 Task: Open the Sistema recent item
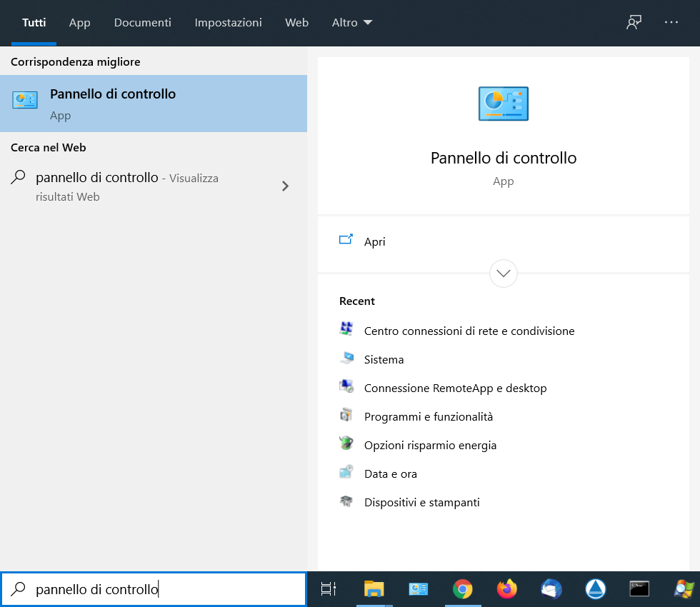(384, 359)
